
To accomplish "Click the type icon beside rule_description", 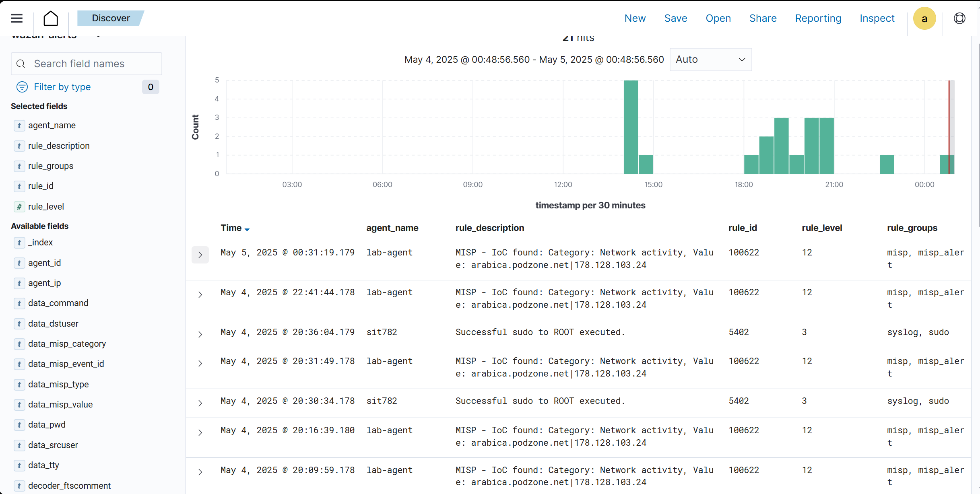I will point(19,146).
